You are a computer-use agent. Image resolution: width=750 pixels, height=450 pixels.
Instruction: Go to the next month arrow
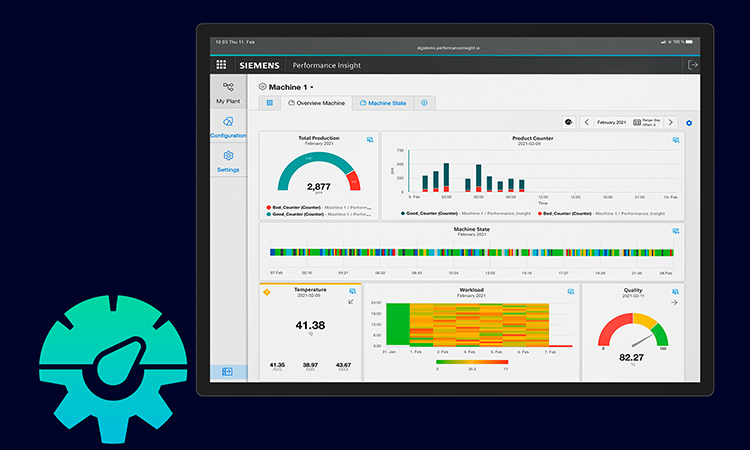tap(671, 122)
